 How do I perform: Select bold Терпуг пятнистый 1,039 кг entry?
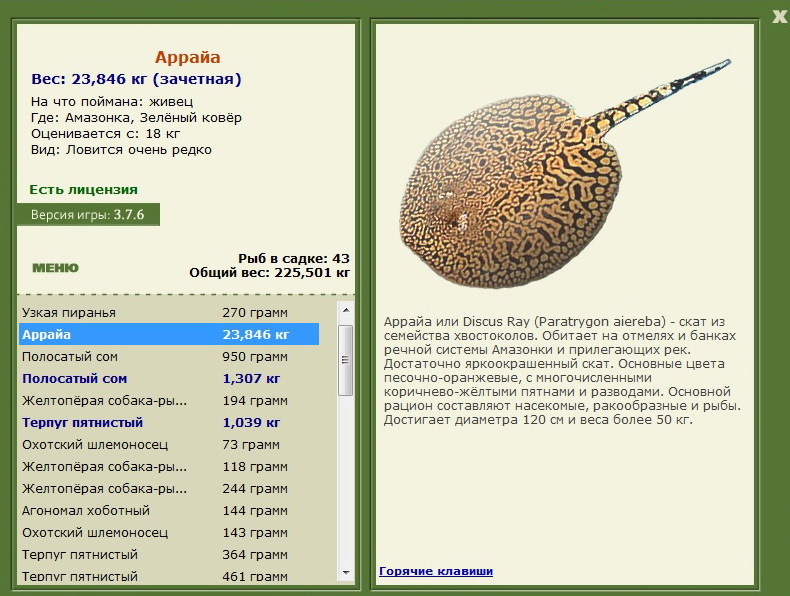coord(169,423)
